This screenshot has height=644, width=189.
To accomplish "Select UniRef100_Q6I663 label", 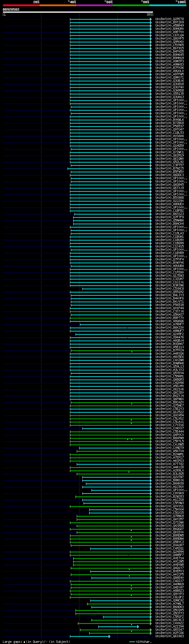I will pyautogui.click(x=170, y=636).
